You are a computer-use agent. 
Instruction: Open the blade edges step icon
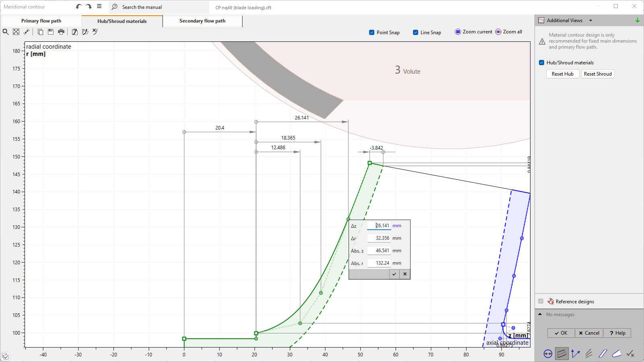[x=617, y=354]
